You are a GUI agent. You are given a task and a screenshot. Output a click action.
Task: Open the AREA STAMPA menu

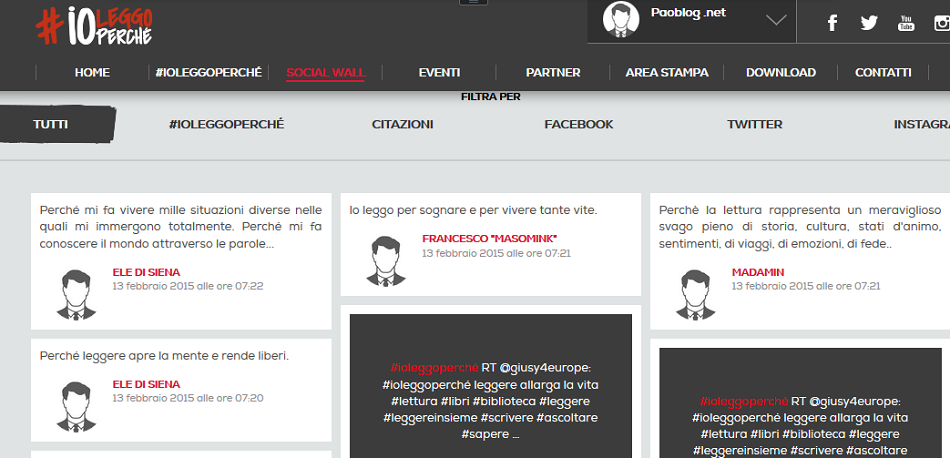pyautogui.click(x=667, y=73)
